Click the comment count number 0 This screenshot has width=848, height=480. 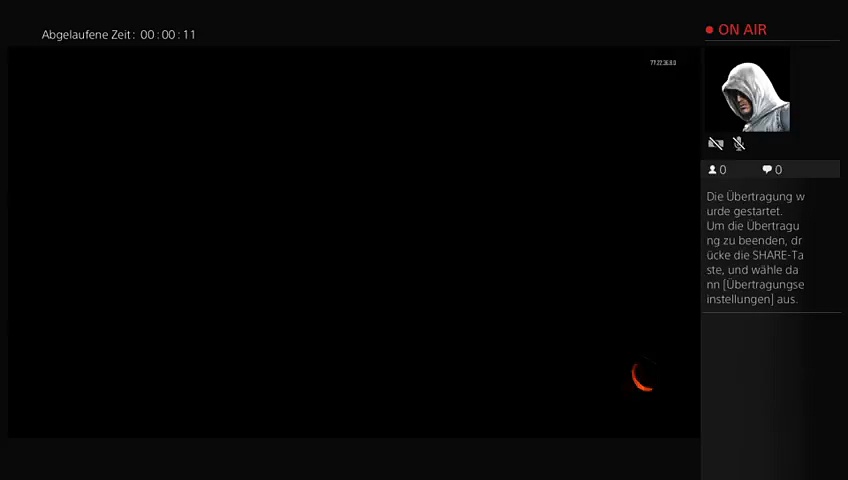click(x=779, y=170)
